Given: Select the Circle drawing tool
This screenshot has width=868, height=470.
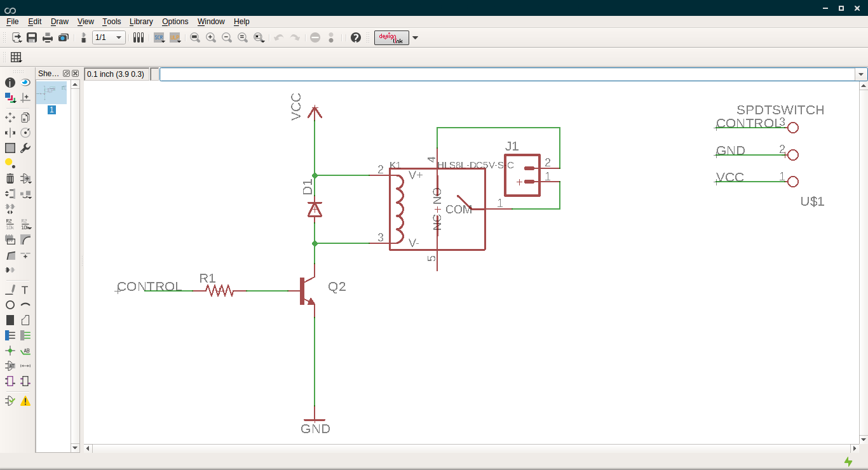Looking at the screenshot, I should pos(10,305).
